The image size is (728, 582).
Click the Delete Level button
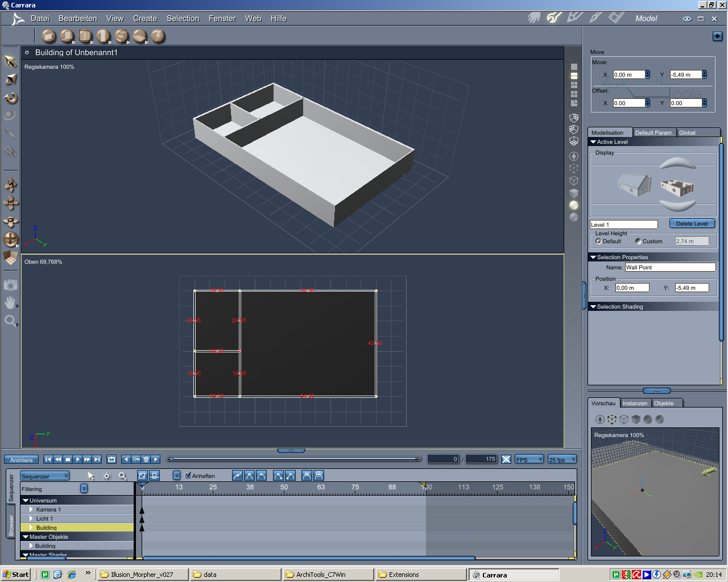tap(692, 224)
